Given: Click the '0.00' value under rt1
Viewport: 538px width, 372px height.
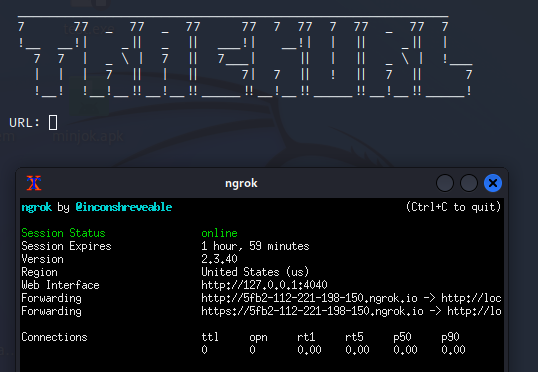Looking at the screenshot, I should pyautogui.click(x=309, y=350).
